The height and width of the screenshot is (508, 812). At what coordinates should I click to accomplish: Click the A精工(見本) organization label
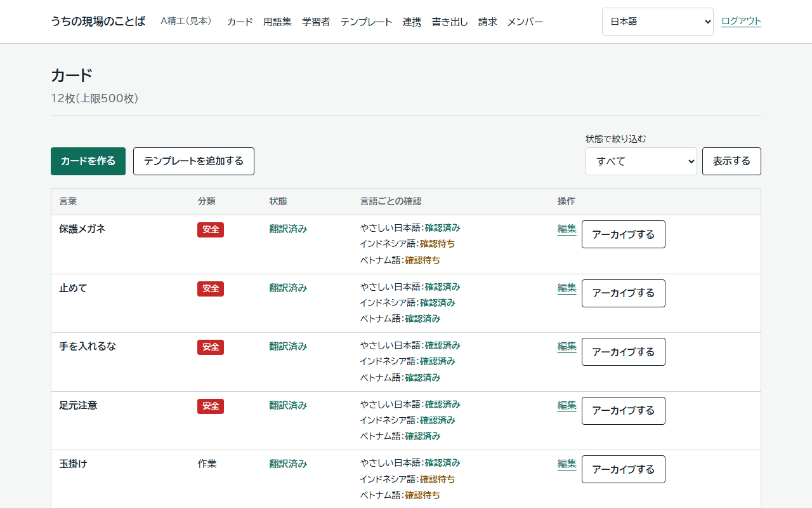click(x=186, y=21)
